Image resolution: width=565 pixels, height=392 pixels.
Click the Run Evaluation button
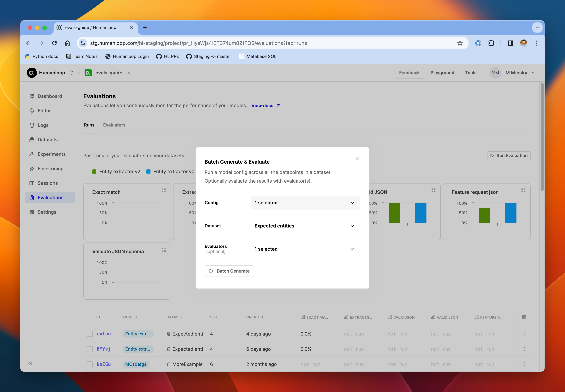point(508,155)
